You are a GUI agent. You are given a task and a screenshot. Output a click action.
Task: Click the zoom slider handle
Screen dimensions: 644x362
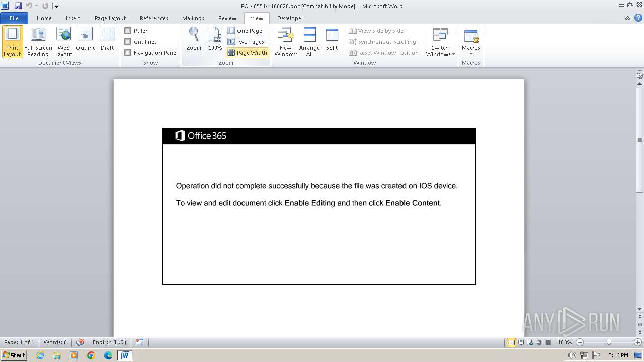click(609, 342)
